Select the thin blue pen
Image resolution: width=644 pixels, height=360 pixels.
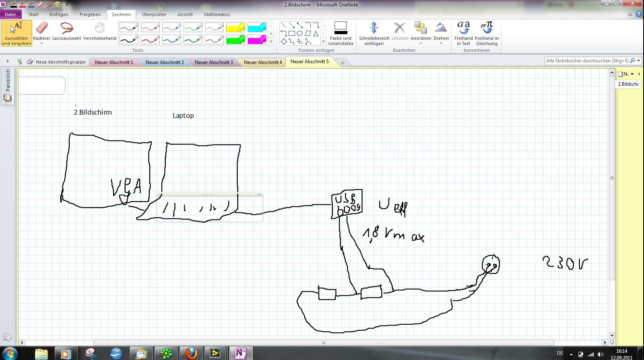tap(172, 28)
